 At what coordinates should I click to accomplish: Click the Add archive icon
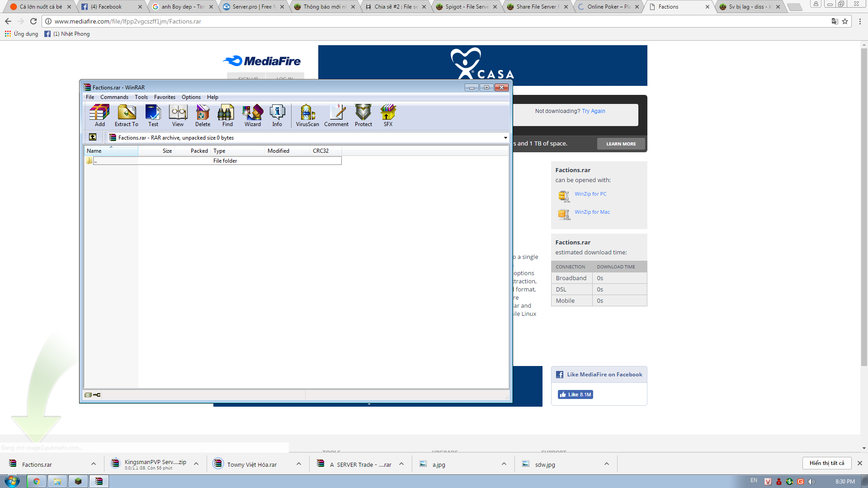(x=99, y=115)
